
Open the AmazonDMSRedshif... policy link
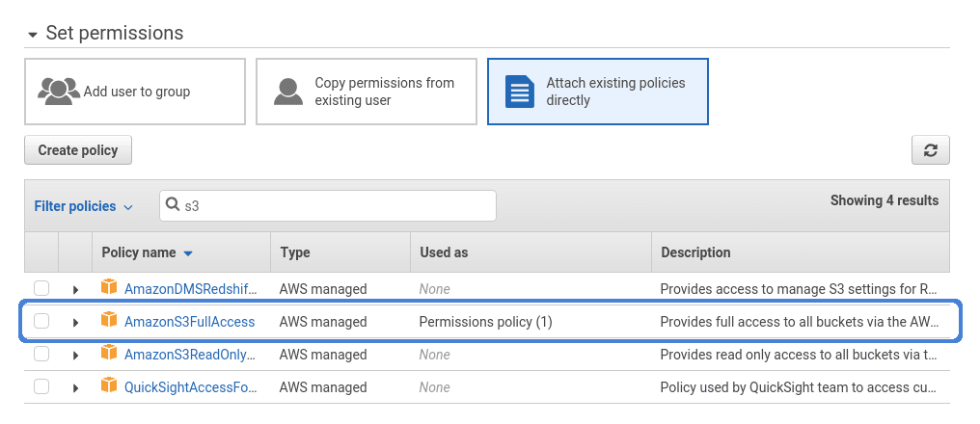tap(191, 289)
